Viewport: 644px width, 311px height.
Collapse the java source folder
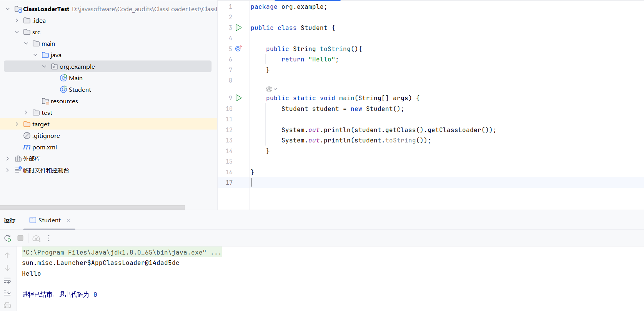(35, 55)
